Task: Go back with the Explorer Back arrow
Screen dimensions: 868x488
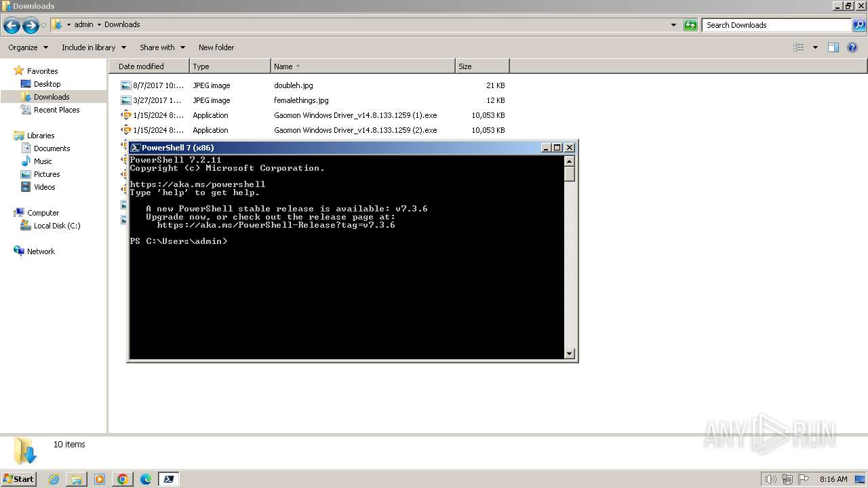Action: (x=12, y=26)
